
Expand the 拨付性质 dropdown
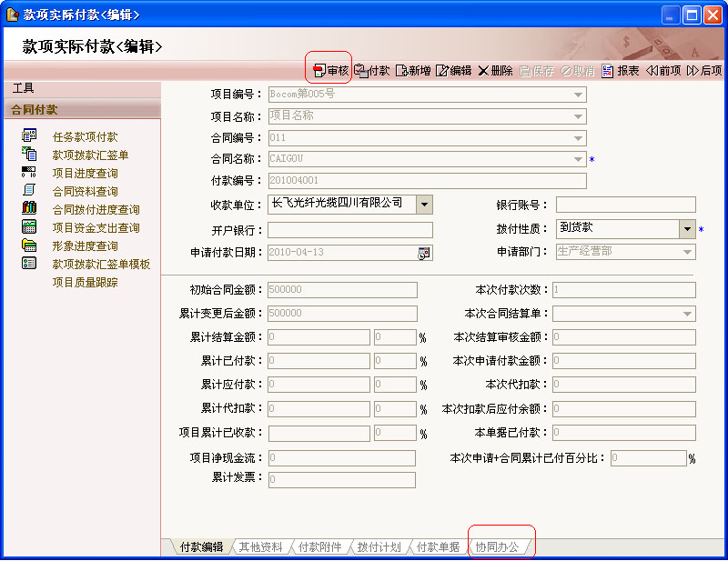[x=688, y=229]
